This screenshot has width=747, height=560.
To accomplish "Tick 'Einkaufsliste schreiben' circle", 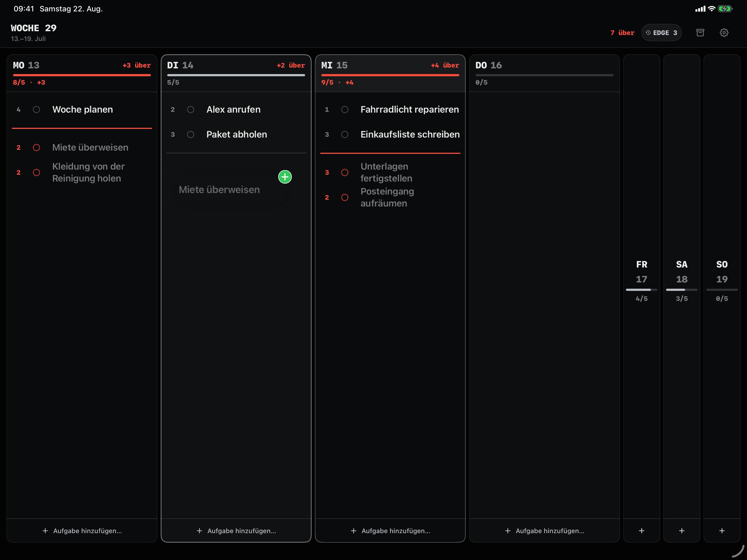I will (345, 135).
